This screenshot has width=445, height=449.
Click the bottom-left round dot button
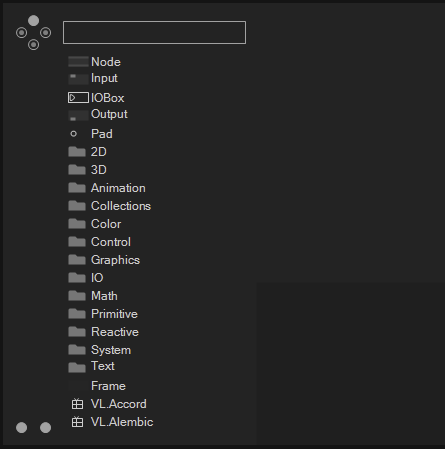(22, 427)
